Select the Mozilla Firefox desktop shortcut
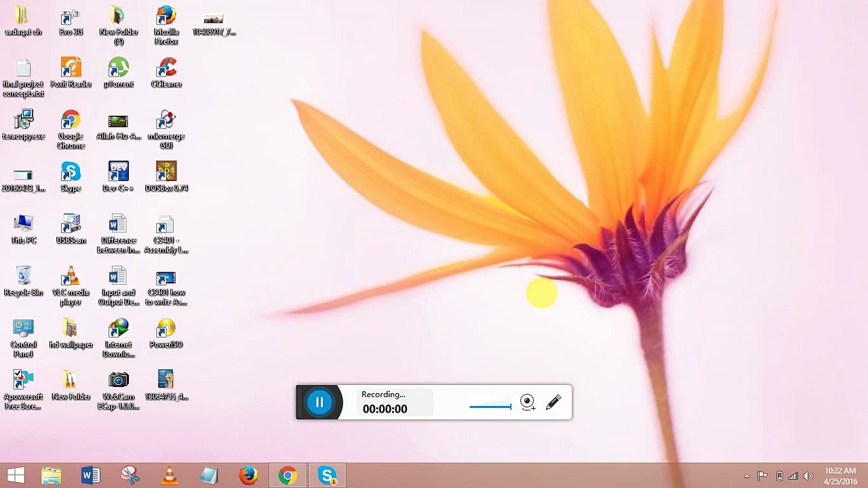868x488 pixels. coord(166,26)
